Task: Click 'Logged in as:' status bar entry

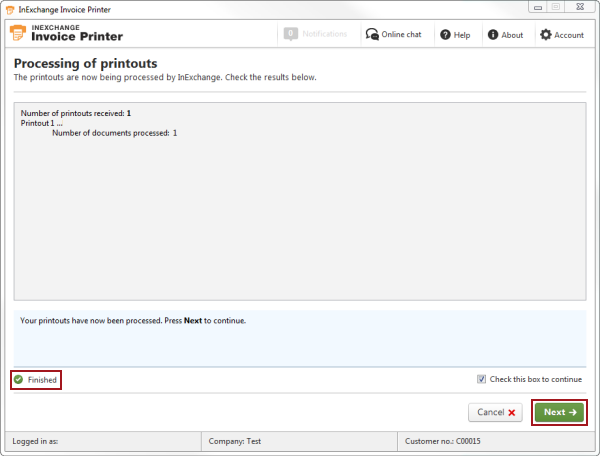Action: click(35, 441)
